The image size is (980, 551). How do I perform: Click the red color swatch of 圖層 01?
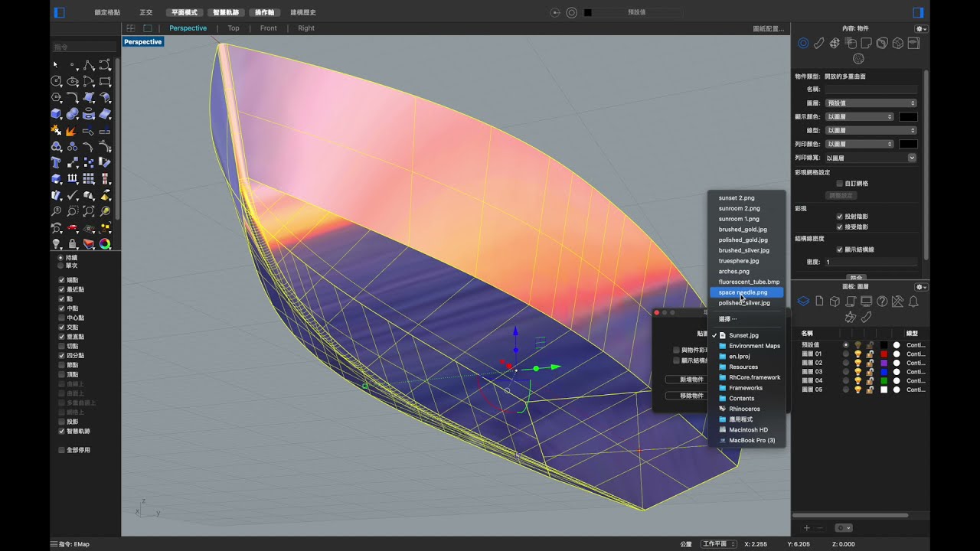point(884,354)
